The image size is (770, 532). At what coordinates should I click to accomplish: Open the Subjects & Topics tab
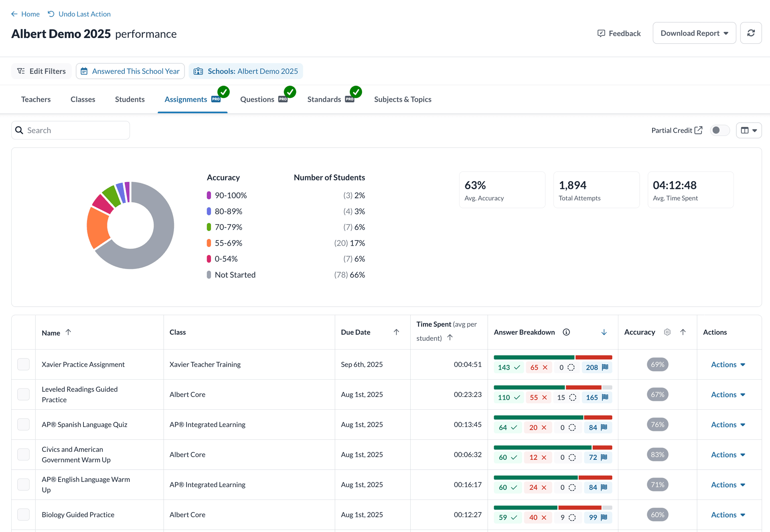click(x=403, y=99)
